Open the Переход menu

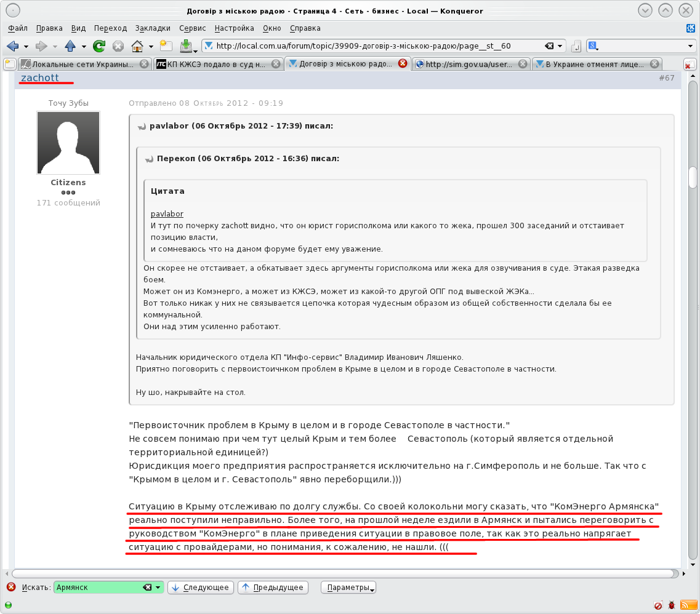(110, 28)
